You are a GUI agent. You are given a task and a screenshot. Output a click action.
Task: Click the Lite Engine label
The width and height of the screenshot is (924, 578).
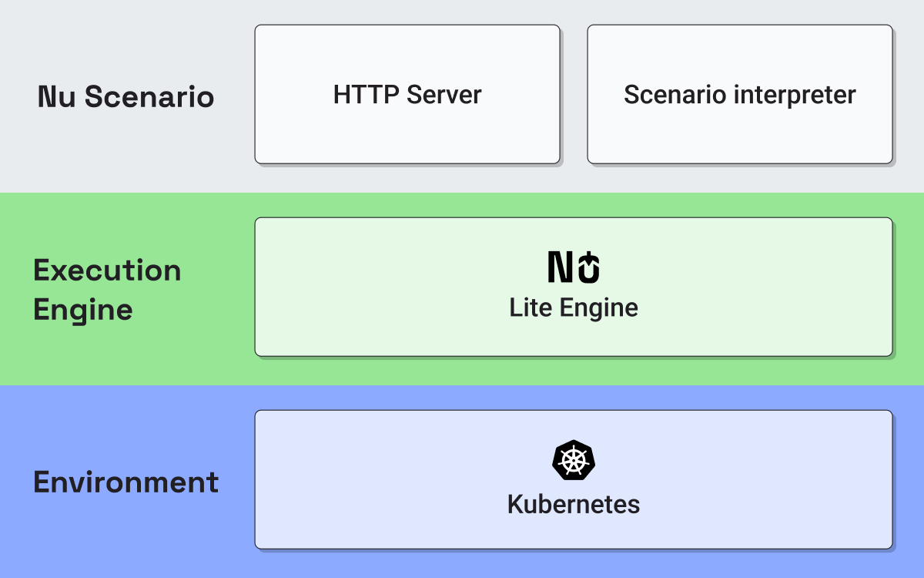574,307
